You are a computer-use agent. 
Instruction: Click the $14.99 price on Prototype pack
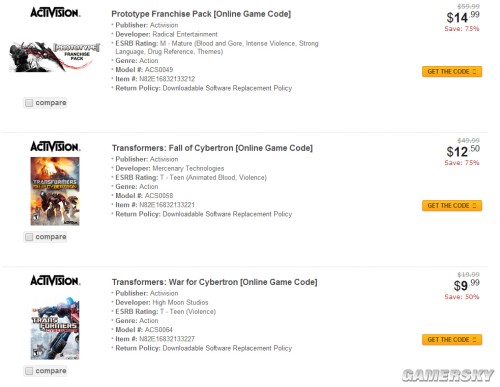point(463,17)
